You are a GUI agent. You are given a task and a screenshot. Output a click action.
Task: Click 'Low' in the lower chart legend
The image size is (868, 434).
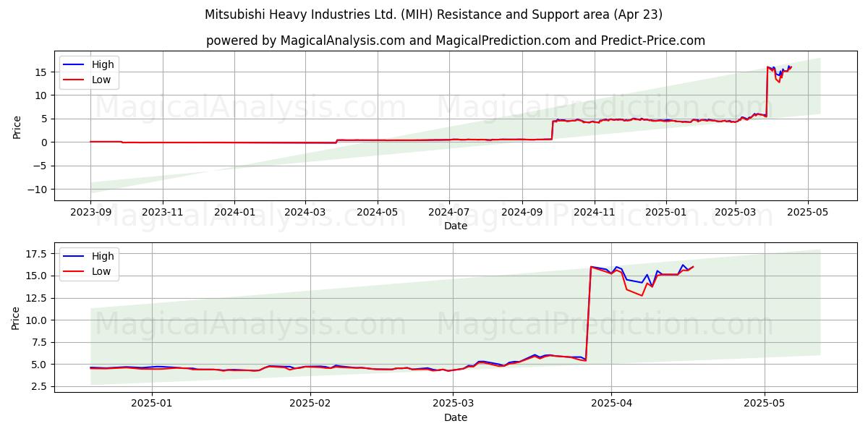pos(101,272)
